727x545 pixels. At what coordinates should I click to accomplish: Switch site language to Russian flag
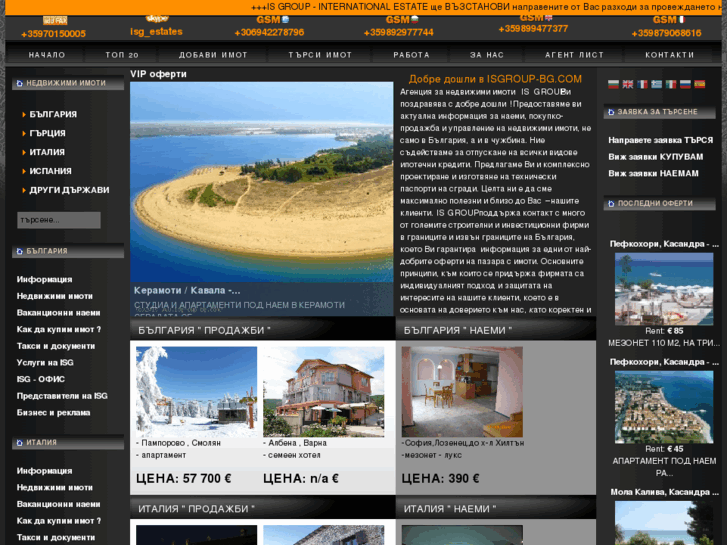point(685,84)
